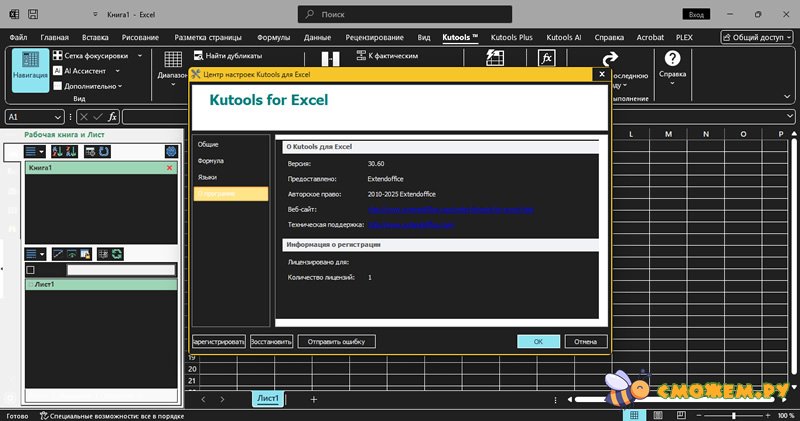
Task: Open the Name Box dropdown arrow
Action: tap(59, 117)
